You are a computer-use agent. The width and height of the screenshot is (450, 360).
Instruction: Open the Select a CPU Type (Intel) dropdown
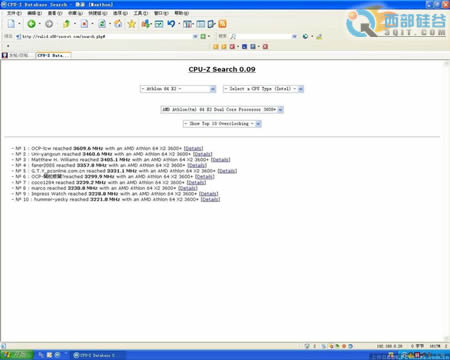pyautogui.click(x=263, y=89)
